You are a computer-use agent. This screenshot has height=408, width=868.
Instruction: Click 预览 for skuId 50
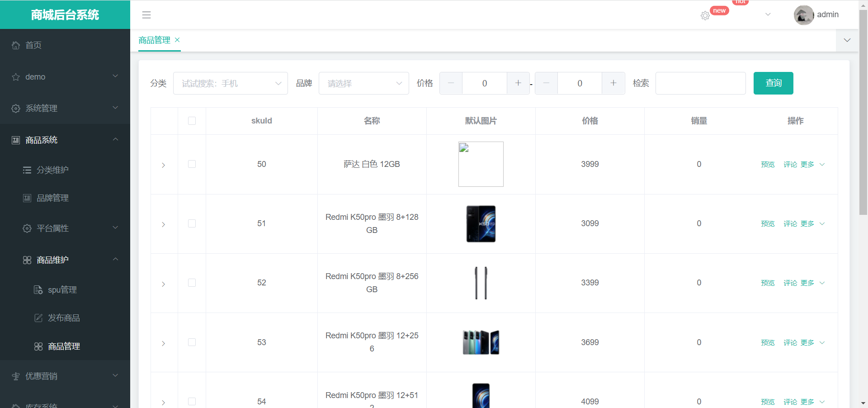[768, 164]
